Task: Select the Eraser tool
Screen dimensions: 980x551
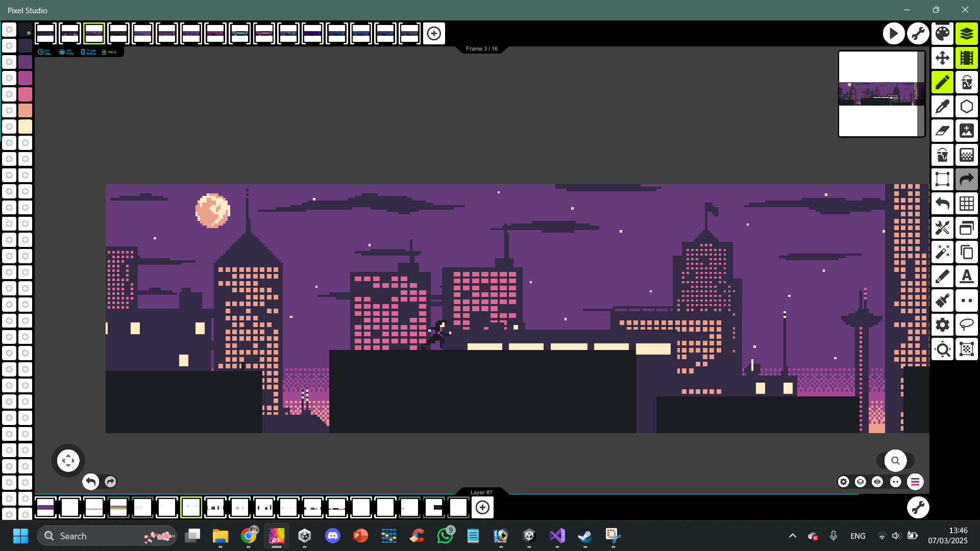Action: (942, 131)
